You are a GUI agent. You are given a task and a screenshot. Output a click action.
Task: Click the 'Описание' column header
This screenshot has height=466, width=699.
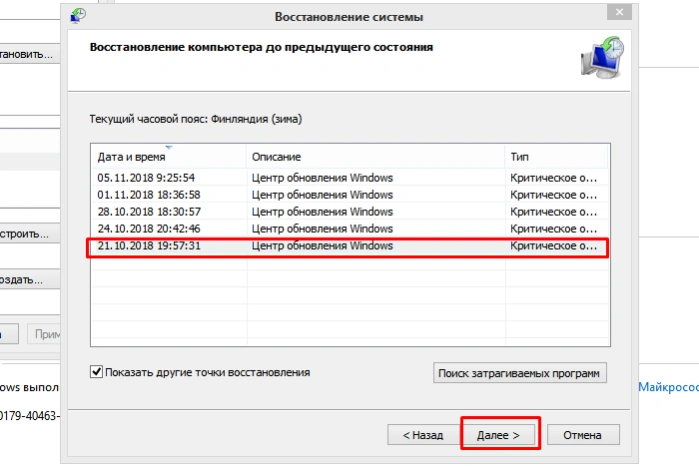pyautogui.click(x=375, y=157)
